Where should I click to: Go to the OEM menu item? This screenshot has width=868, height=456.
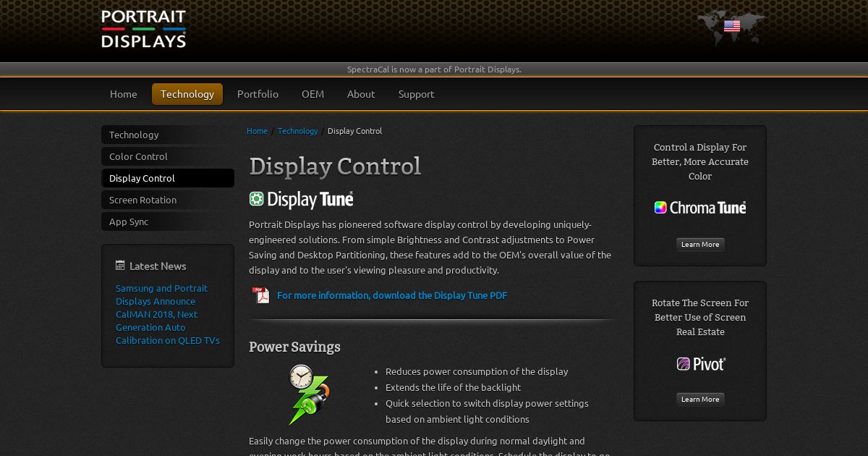(312, 94)
